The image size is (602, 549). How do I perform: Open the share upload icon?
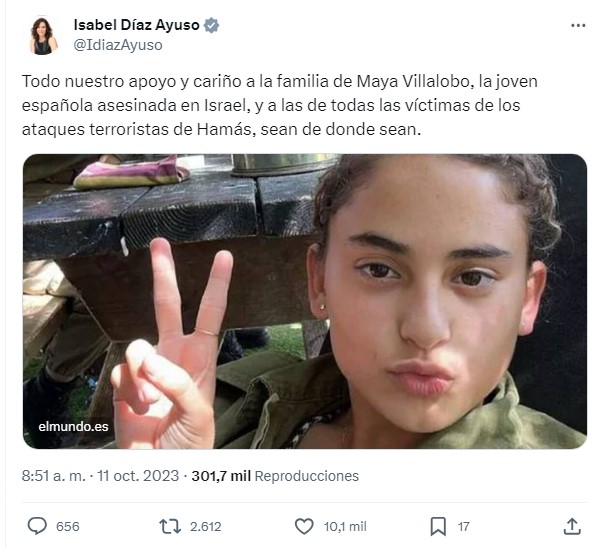pyautogui.click(x=572, y=526)
